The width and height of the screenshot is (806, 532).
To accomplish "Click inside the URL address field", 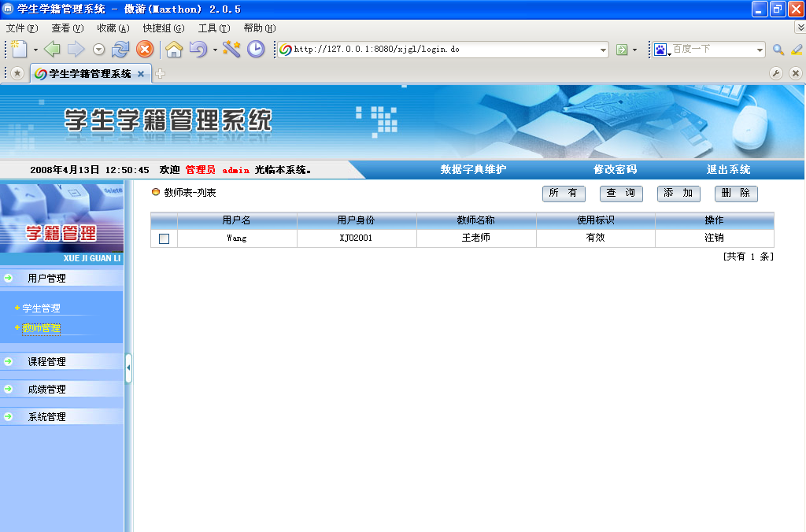I will (x=433, y=49).
